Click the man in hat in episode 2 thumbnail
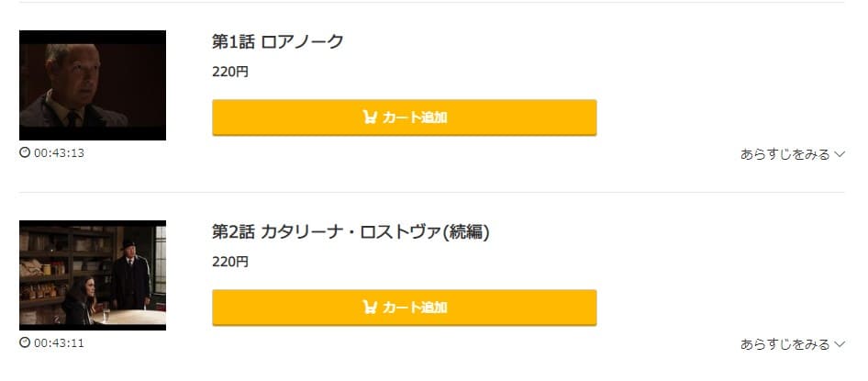The image size is (868, 381). coord(130,275)
